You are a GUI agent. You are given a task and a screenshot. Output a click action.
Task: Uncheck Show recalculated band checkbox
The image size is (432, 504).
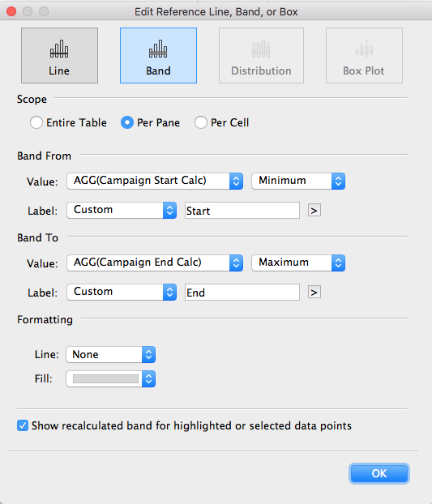[23, 425]
